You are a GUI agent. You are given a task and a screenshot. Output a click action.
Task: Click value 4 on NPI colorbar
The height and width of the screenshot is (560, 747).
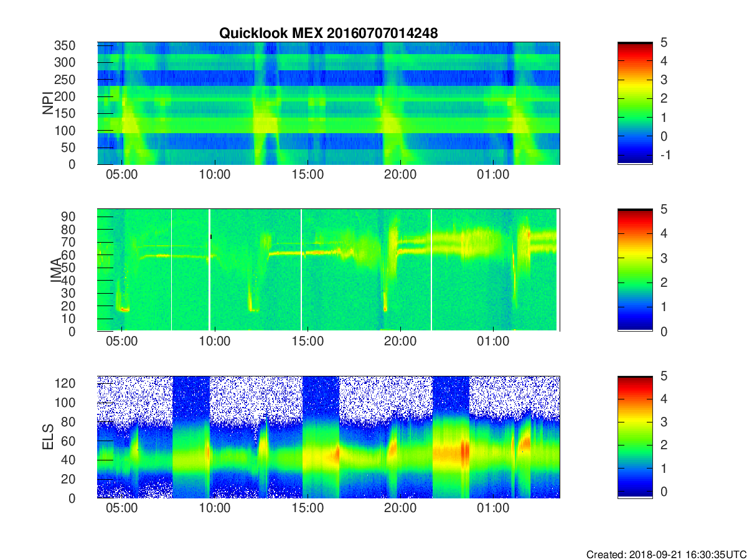pyautogui.click(x=663, y=61)
